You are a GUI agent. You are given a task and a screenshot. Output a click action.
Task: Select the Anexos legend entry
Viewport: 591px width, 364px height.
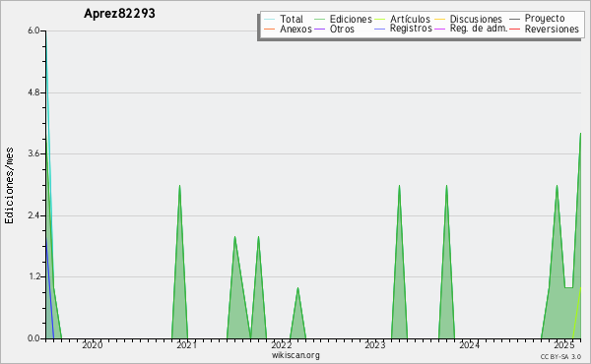288,29
